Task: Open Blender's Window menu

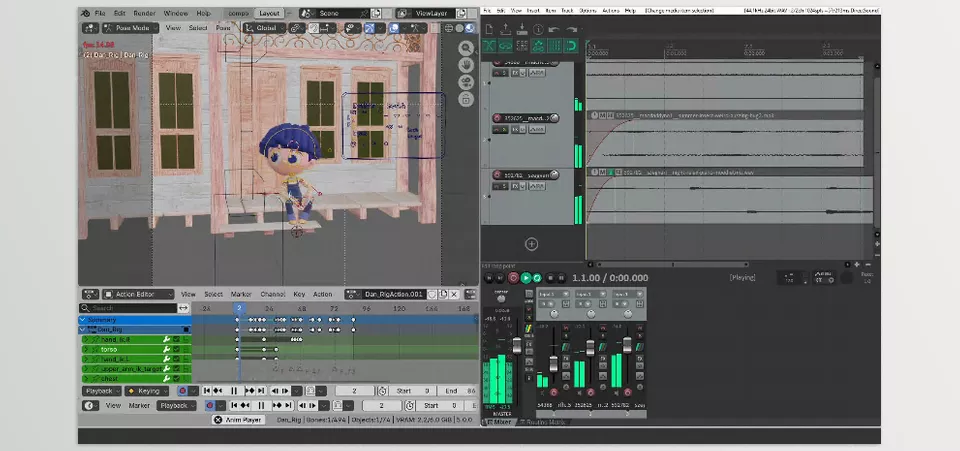Action: pos(176,13)
